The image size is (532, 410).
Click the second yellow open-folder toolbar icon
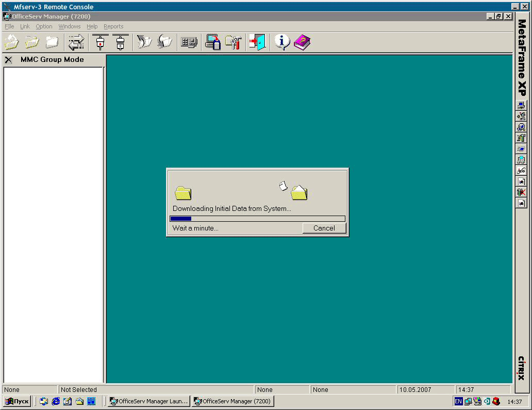pos(32,42)
